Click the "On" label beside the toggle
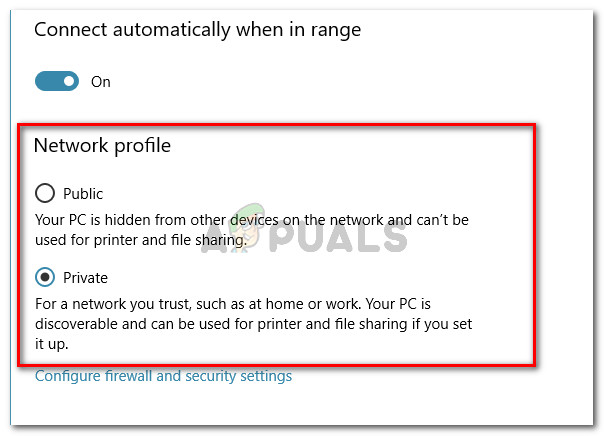Viewport: 604px width, 436px height. click(x=101, y=82)
